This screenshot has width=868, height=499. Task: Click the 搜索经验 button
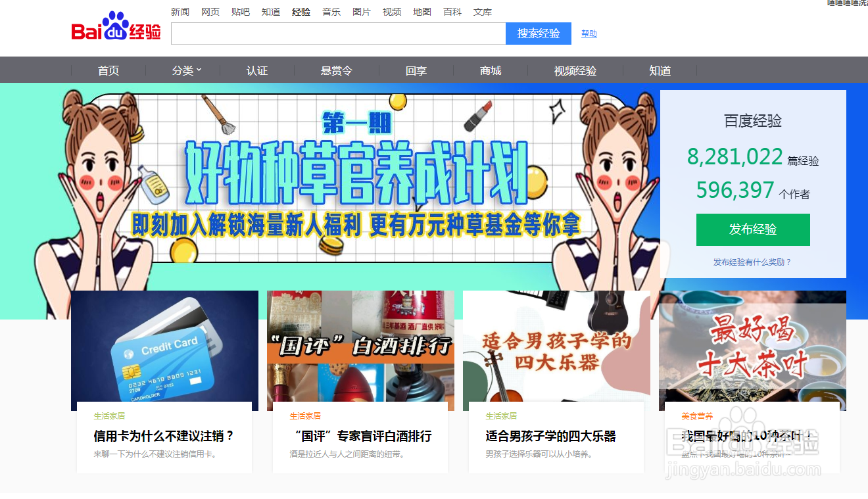coord(539,34)
